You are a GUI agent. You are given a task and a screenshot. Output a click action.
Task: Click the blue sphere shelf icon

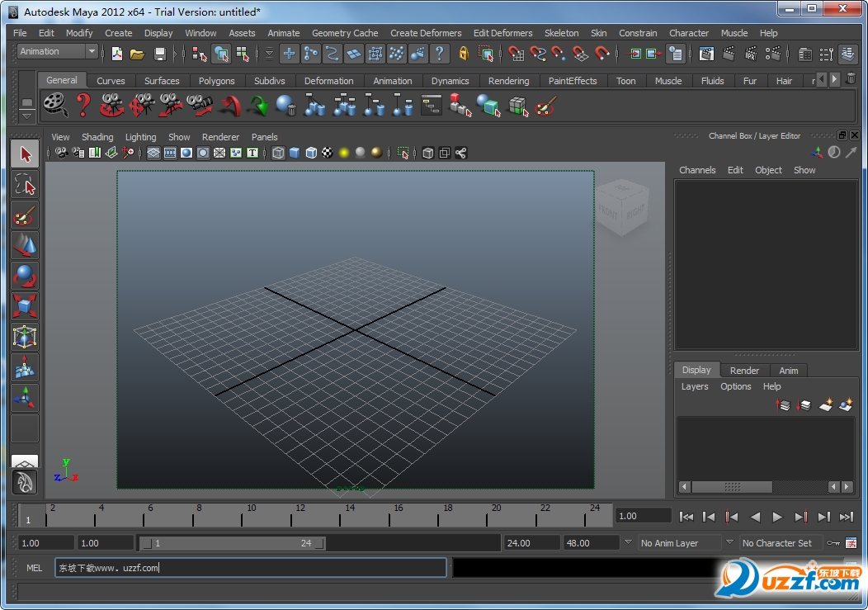286,106
